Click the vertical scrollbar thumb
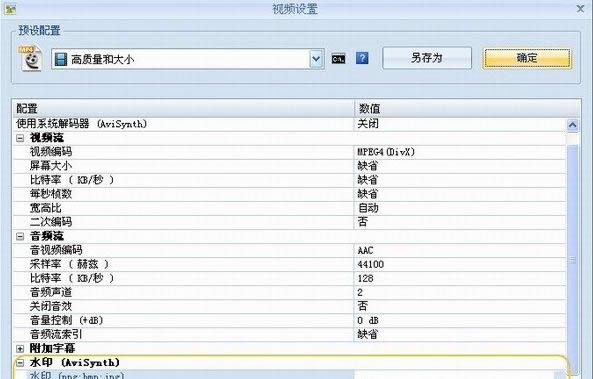Screen dimensions: 593x379 click(573, 259)
